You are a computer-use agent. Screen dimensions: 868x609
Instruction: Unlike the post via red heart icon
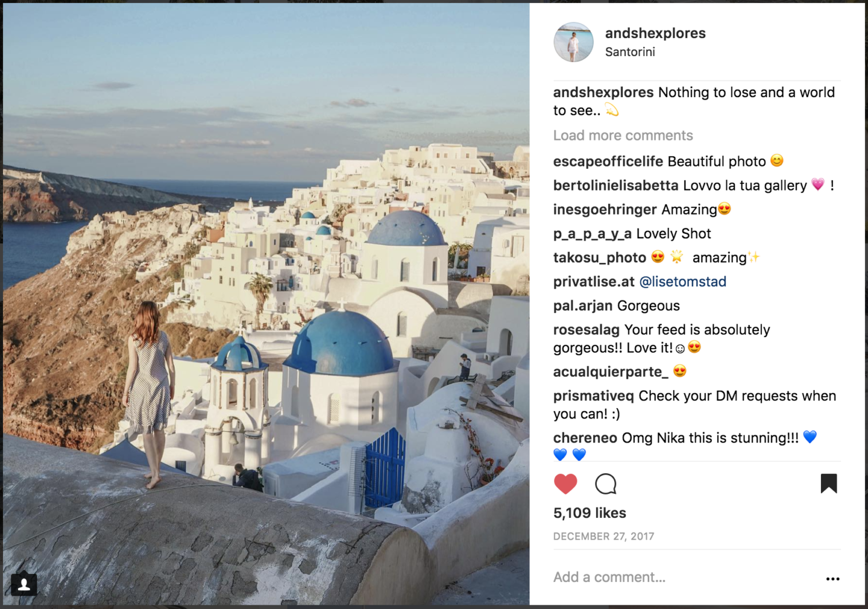(x=565, y=484)
